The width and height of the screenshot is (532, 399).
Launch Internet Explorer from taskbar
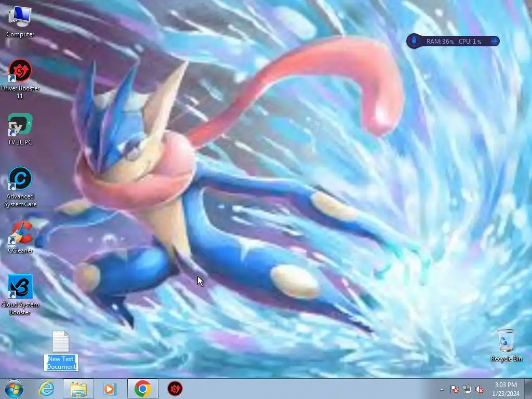tap(46, 389)
